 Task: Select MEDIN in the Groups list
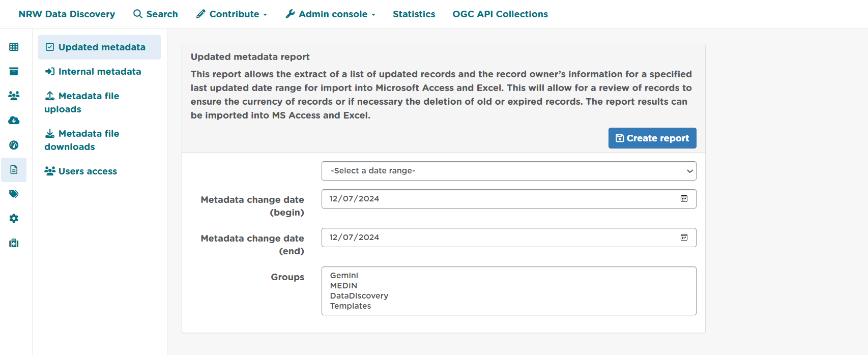[x=343, y=286]
